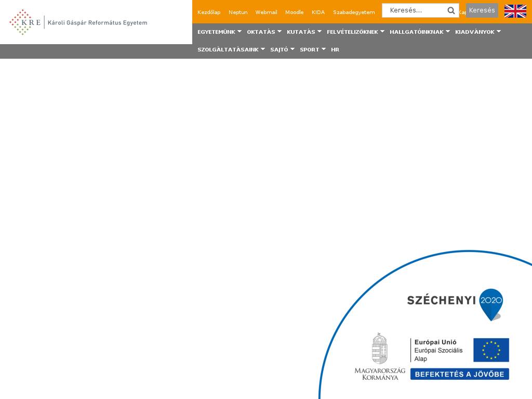Expand the Szolgáltatásaink menu
The width and height of the screenshot is (532, 399).
pyautogui.click(x=231, y=49)
